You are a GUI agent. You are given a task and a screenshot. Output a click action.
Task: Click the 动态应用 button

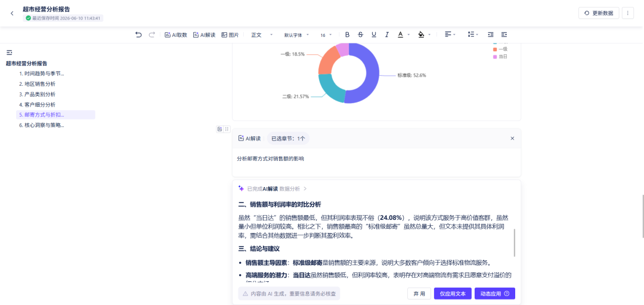click(x=494, y=294)
